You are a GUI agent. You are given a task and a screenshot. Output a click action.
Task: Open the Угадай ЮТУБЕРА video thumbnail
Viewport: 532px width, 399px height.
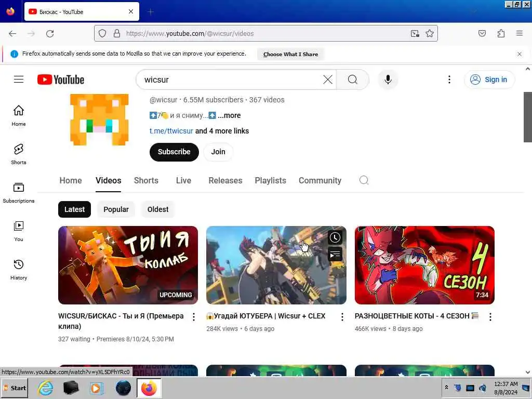tap(276, 265)
